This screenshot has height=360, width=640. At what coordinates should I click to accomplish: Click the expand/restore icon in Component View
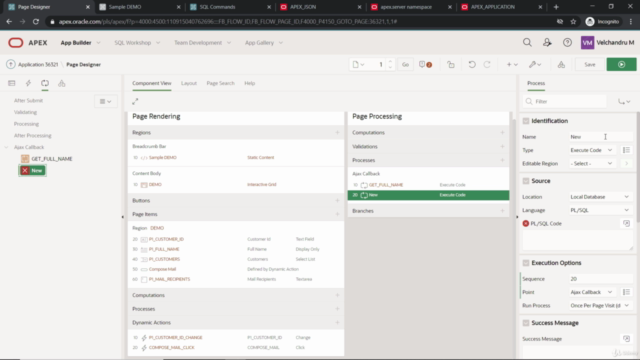point(135,101)
